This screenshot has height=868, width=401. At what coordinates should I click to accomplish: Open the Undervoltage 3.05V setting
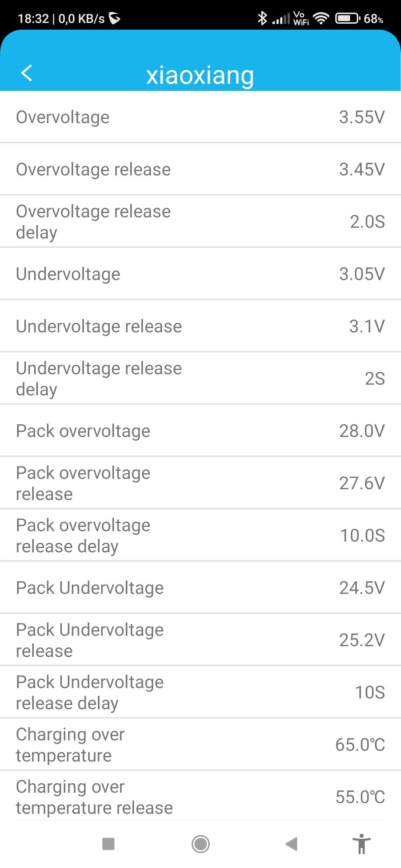point(200,274)
